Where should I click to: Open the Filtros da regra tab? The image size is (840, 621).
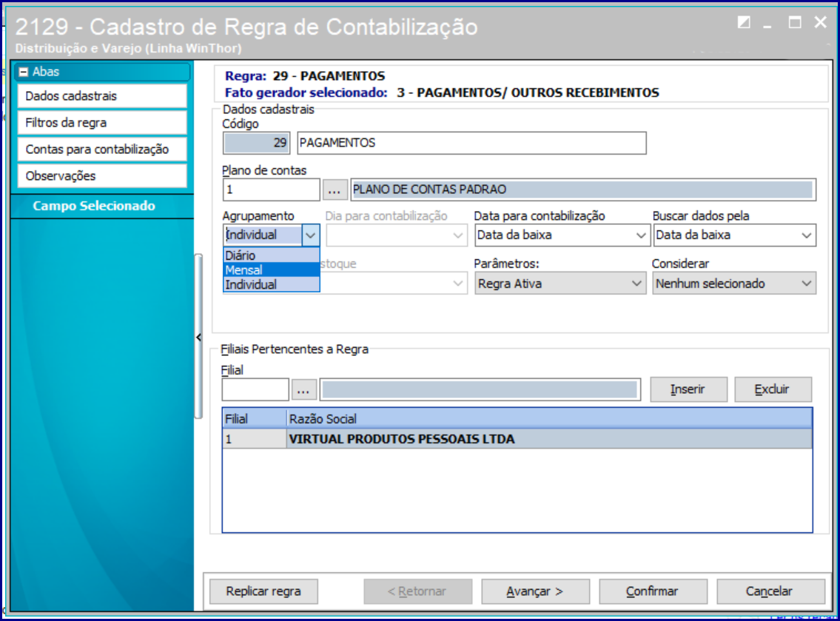102,123
